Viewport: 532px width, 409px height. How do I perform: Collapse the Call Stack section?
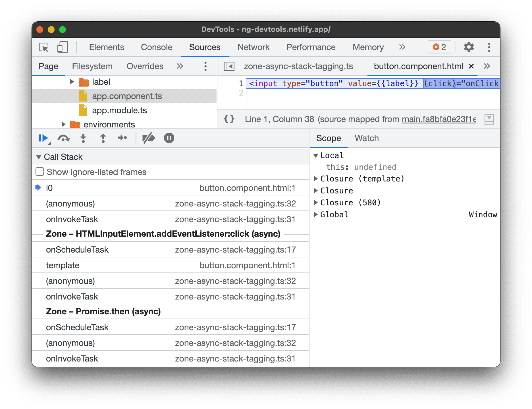click(x=39, y=157)
